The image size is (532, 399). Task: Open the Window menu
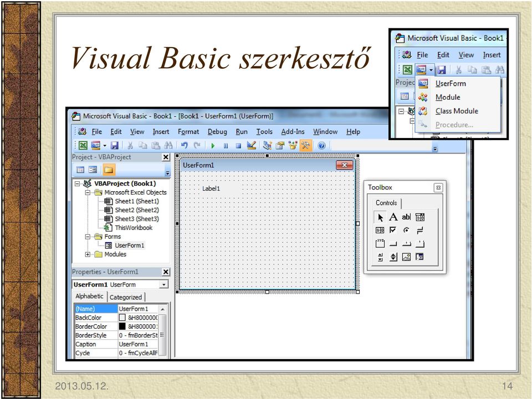[x=325, y=132]
